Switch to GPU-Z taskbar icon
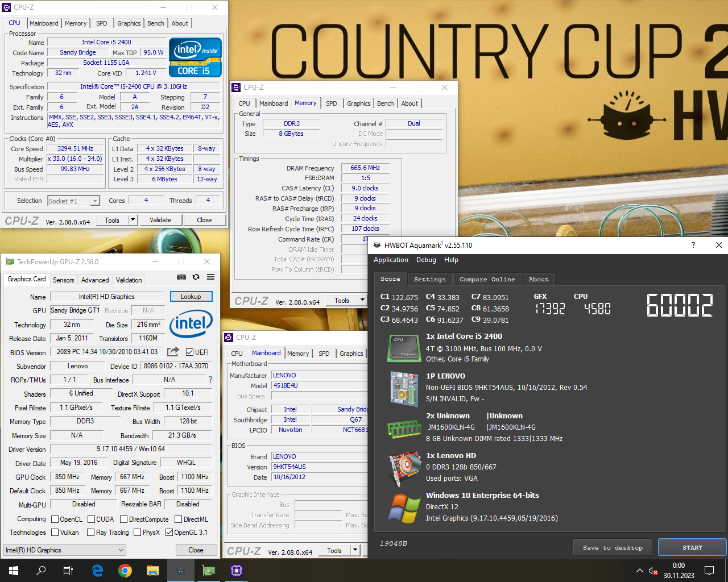Viewport: 728px width, 582px height. tap(209, 570)
